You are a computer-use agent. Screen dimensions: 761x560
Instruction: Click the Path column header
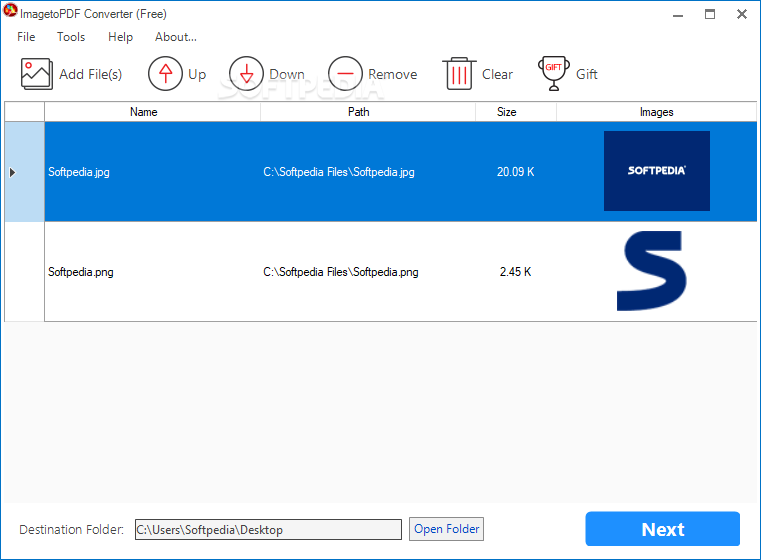[x=368, y=112]
